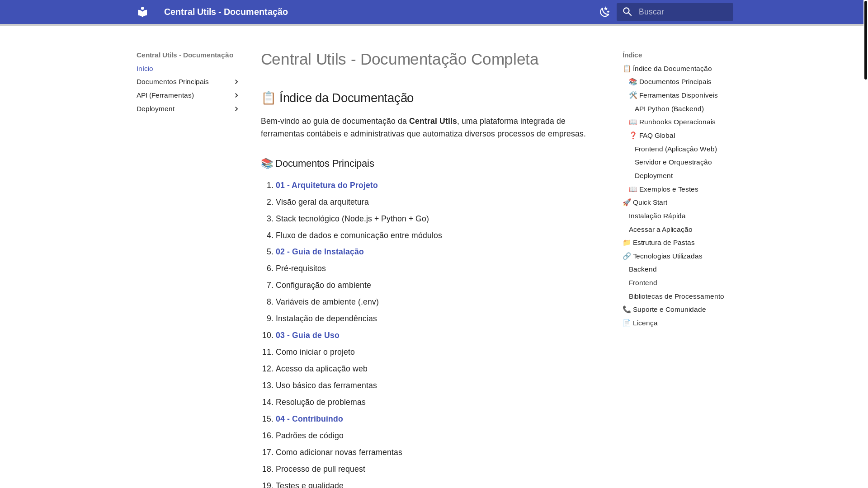
Task: Jump to Ferramentas Disponíveis in index
Action: click(x=673, y=95)
